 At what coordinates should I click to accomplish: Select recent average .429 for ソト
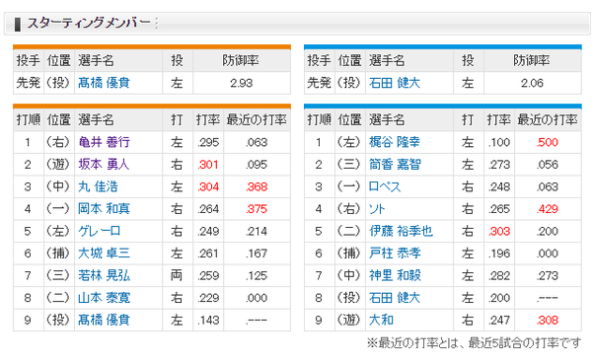pos(548,209)
